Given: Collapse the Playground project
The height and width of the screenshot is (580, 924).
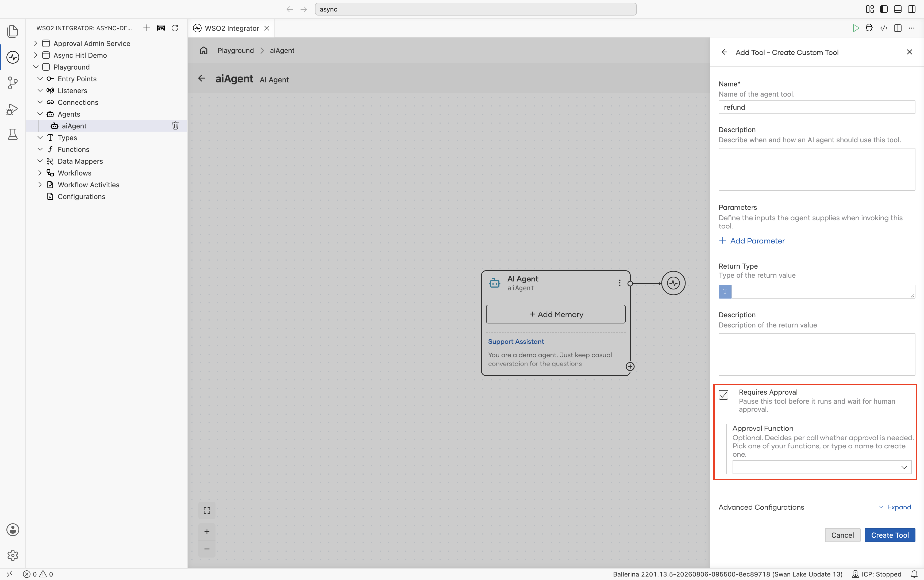Looking at the screenshot, I should (x=36, y=67).
